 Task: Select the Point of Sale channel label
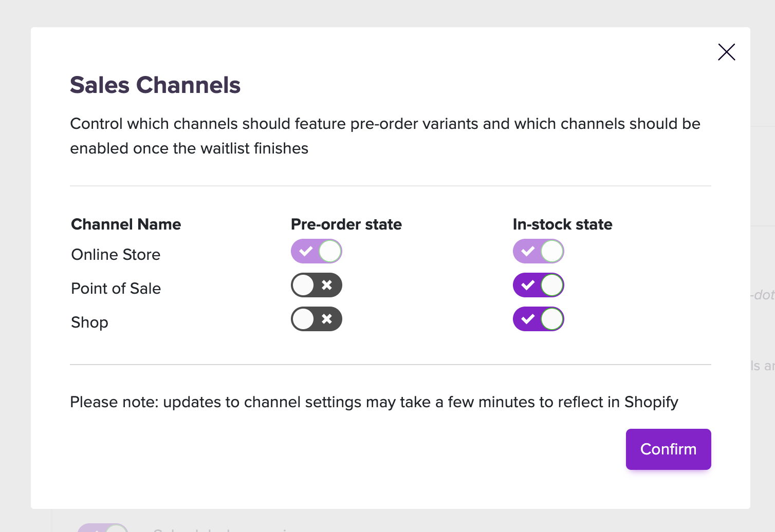pos(116,289)
